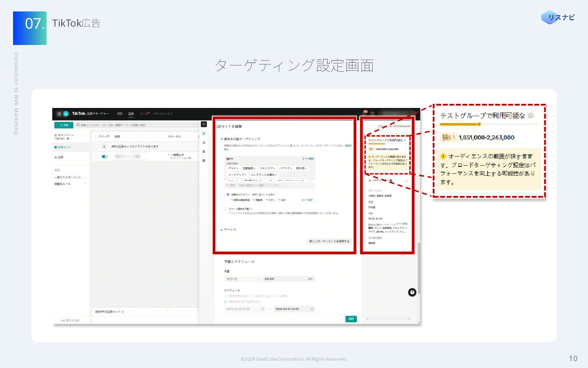Select 広告 in the left sidebar
Image resolution: width=588 pixels, height=368 pixels.
[x=59, y=157]
